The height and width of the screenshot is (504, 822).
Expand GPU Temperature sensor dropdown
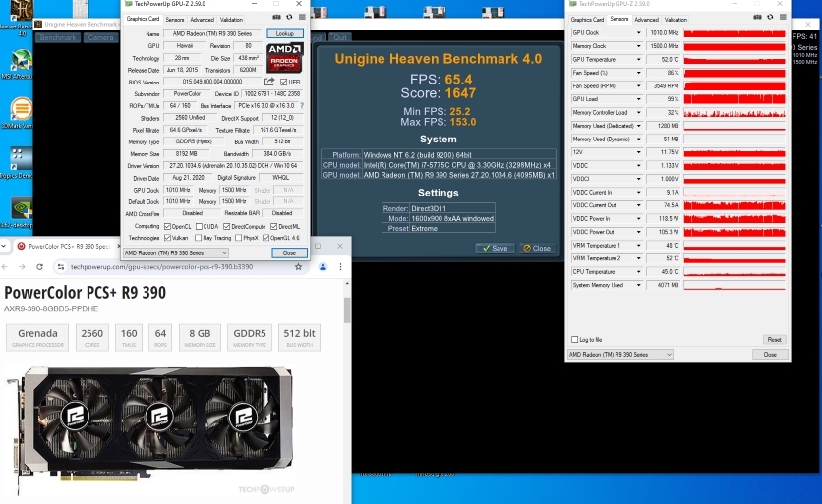(638, 59)
